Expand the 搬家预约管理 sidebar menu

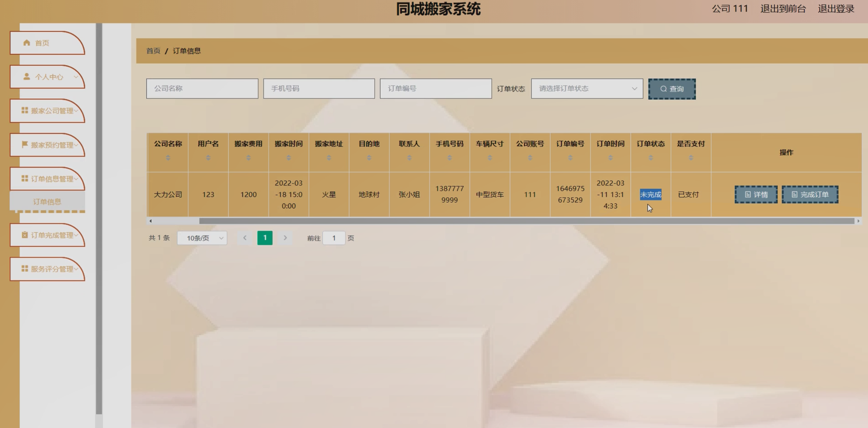coord(47,145)
